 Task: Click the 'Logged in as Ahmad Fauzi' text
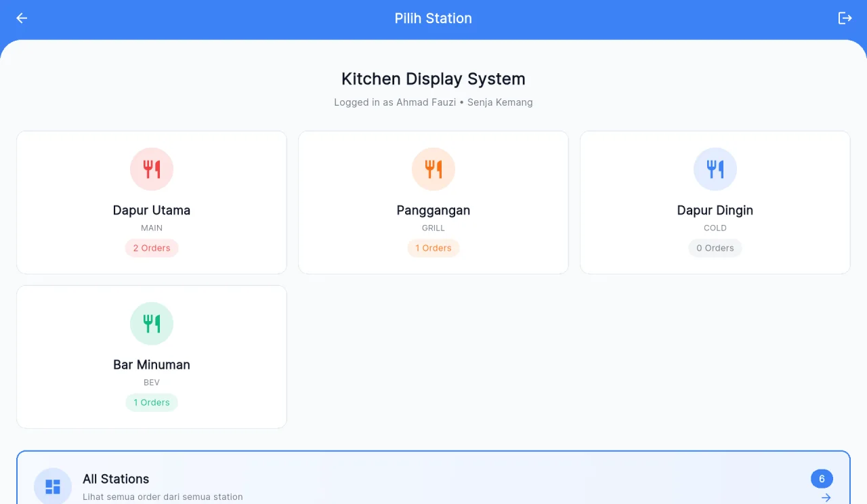click(395, 102)
